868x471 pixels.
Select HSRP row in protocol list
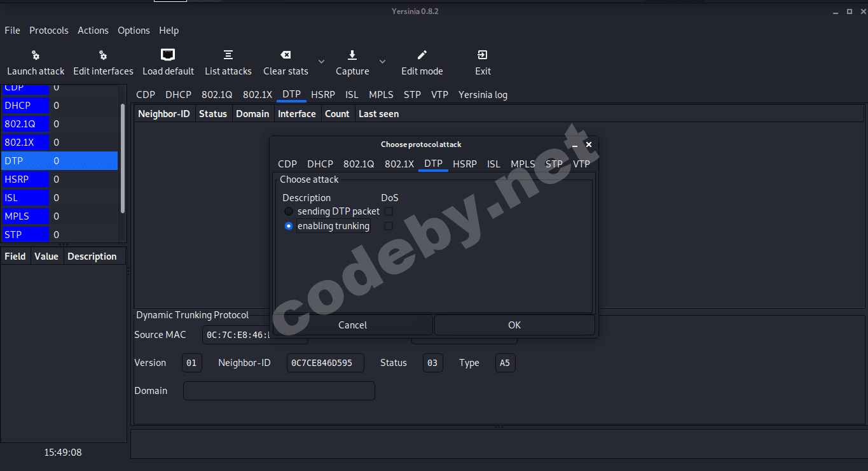point(59,179)
